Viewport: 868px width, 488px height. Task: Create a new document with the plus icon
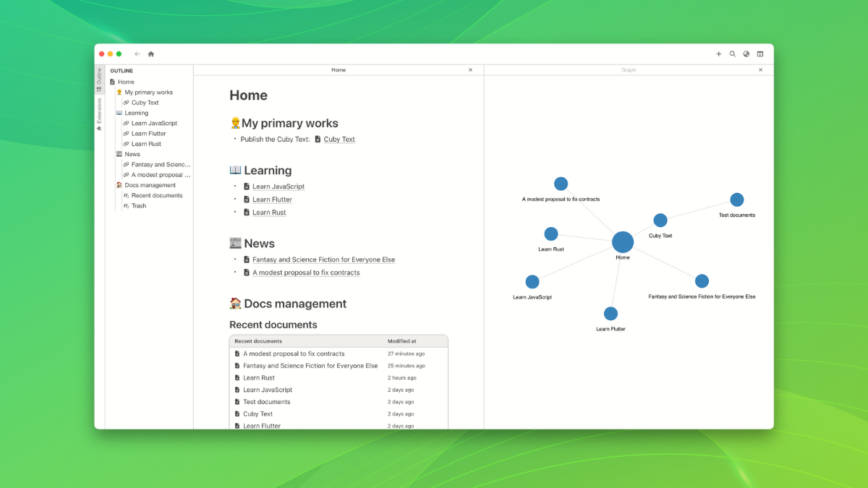pos(718,53)
